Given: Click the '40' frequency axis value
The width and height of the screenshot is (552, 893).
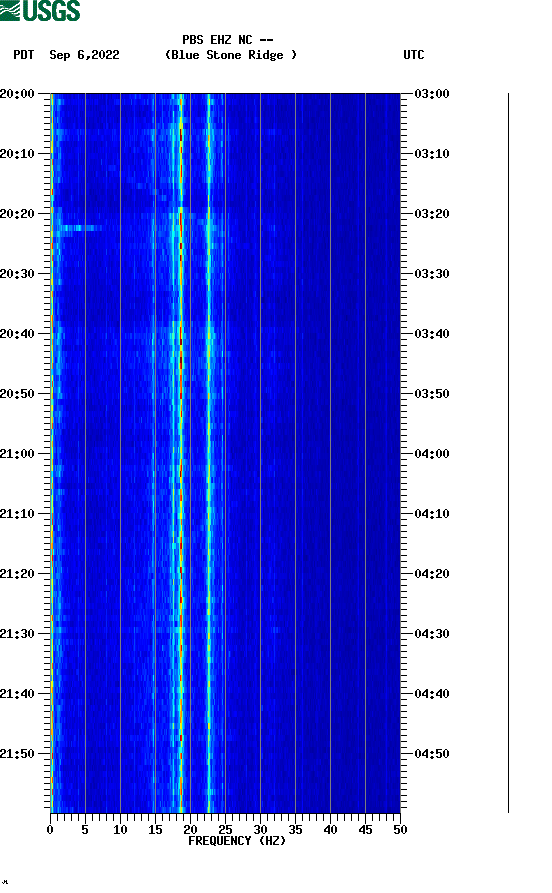Looking at the screenshot, I should coord(330,830).
